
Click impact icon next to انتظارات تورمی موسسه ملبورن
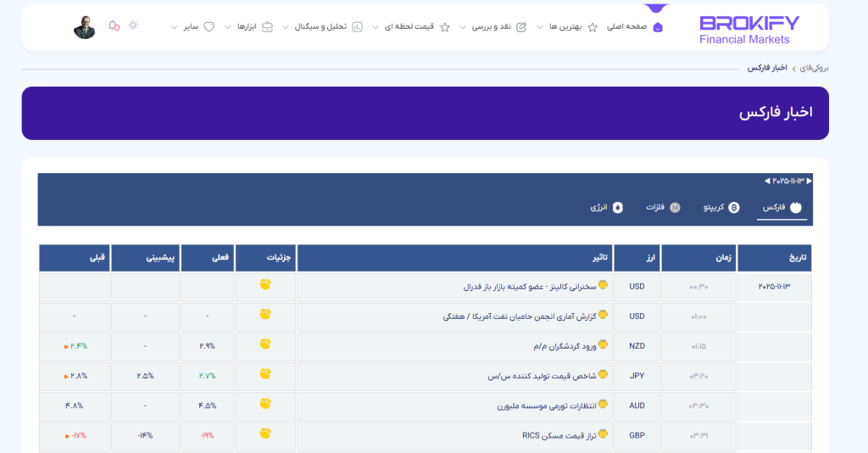(603, 405)
